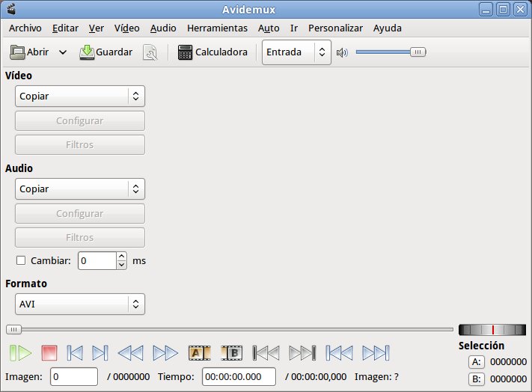Decrease the Cambiar ms value with down arrow

pos(121,265)
